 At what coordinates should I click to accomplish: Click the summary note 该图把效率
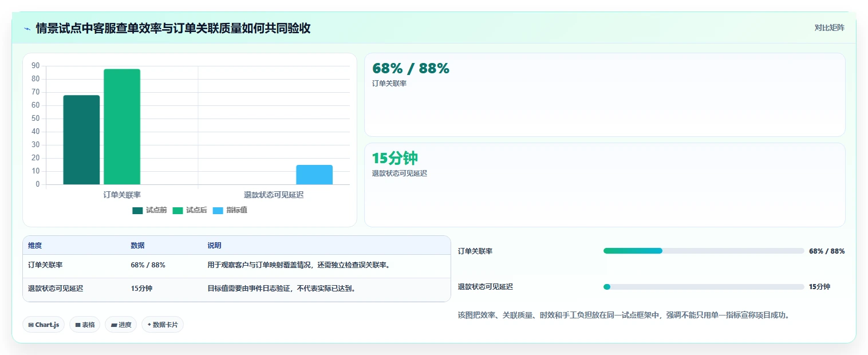[x=624, y=315]
